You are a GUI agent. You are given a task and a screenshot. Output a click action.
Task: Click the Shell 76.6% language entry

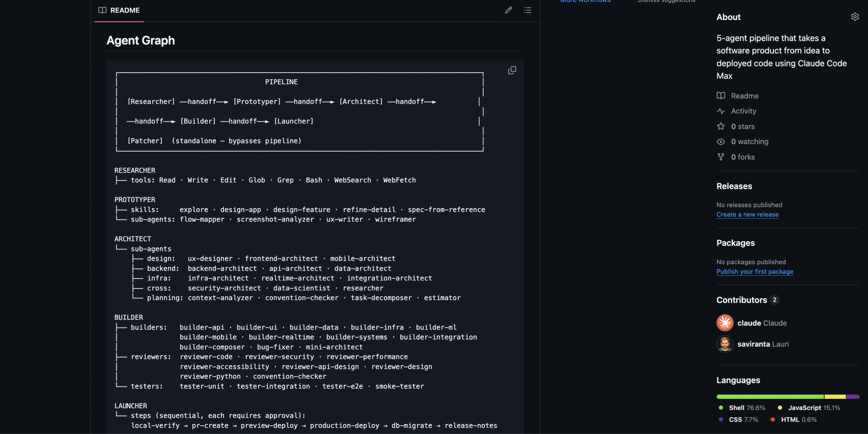tap(746, 408)
